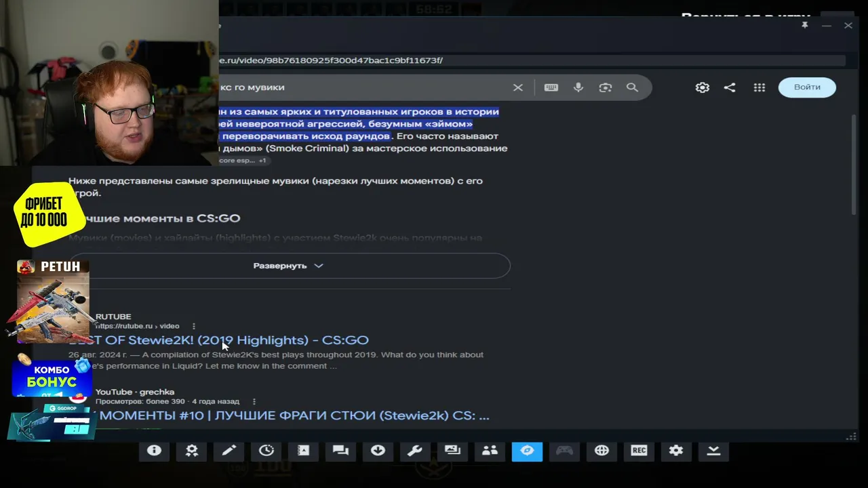Click the award badge icon in the overlay toolbar
868x488 pixels.
click(x=192, y=451)
